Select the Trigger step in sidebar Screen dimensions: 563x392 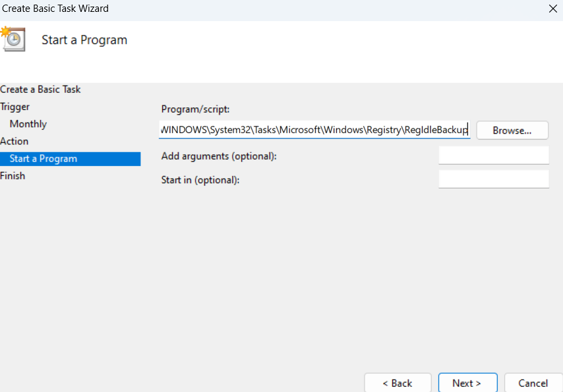15,107
